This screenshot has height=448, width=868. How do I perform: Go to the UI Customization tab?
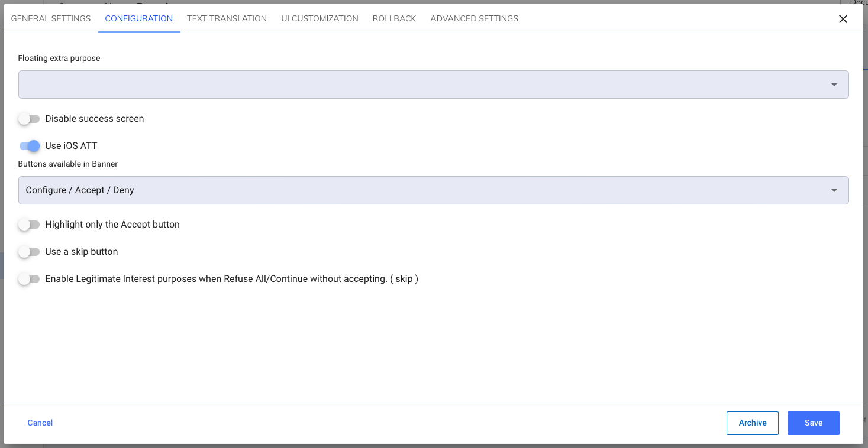(320, 18)
